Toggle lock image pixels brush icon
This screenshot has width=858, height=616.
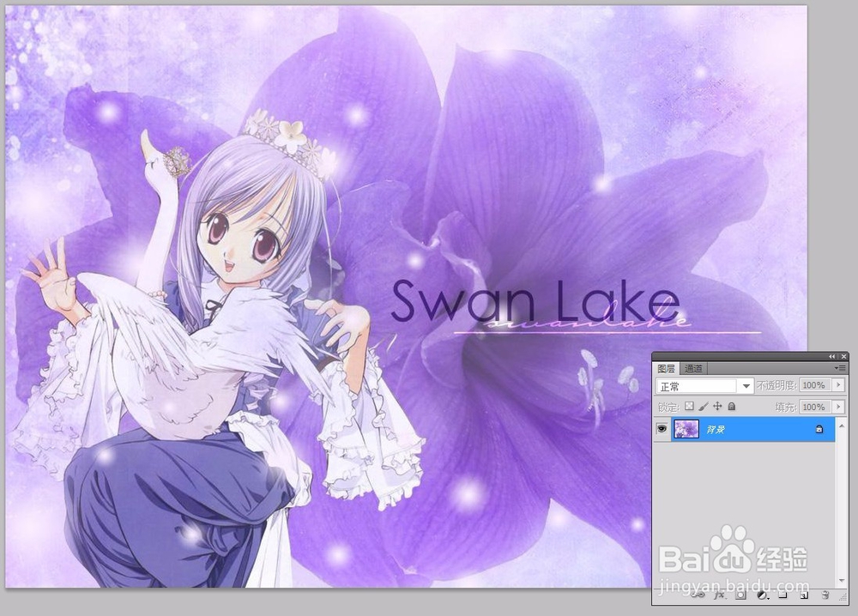pyautogui.click(x=704, y=407)
